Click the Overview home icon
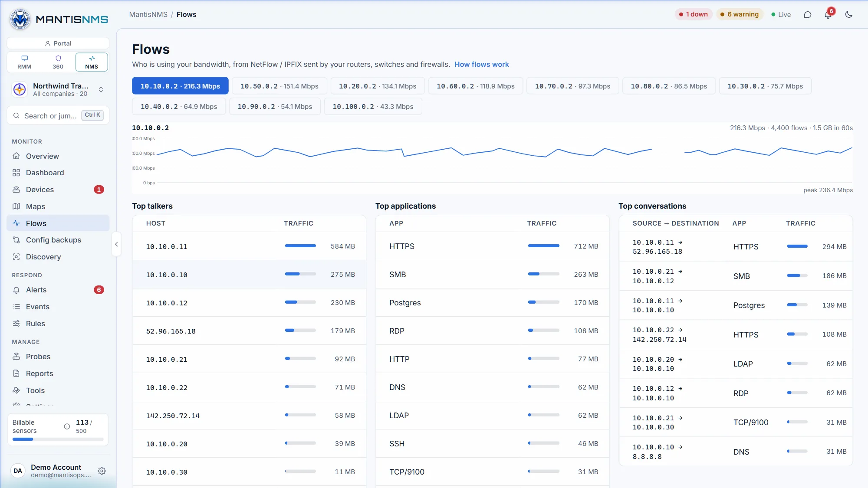Viewport: 868px width, 488px height. (x=16, y=156)
